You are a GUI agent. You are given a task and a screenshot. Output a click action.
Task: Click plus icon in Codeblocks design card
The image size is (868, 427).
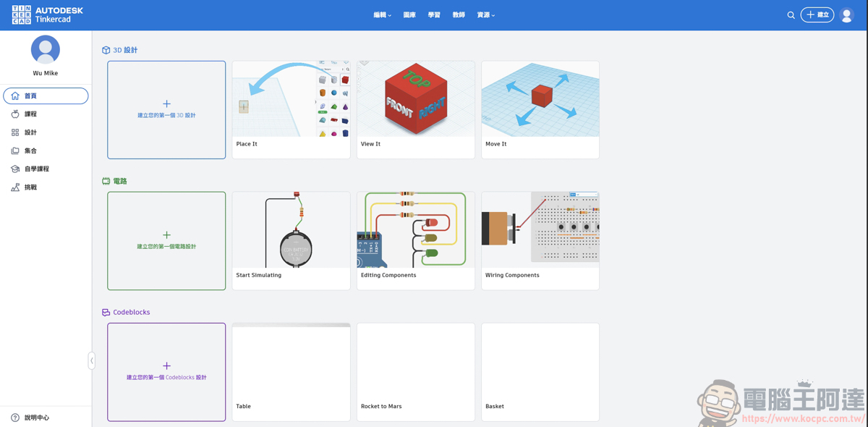pos(166,365)
